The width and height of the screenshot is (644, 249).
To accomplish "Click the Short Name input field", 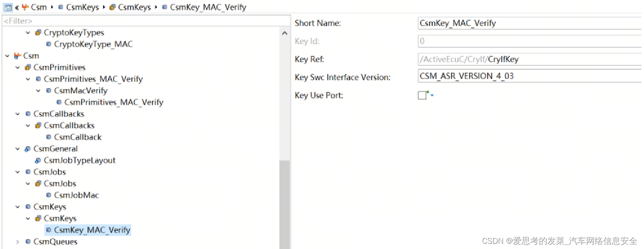I will 530,23.
